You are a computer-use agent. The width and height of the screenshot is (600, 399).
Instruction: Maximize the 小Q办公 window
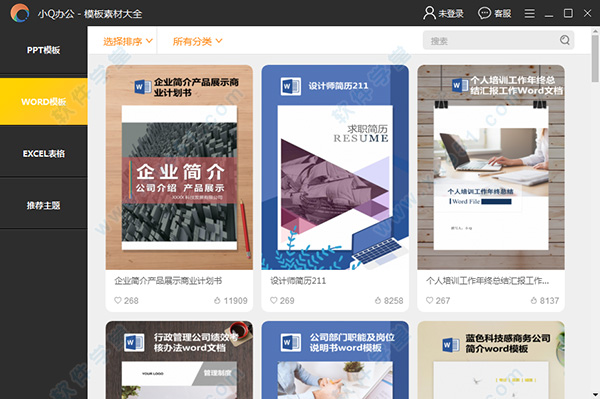pos(568,13)
